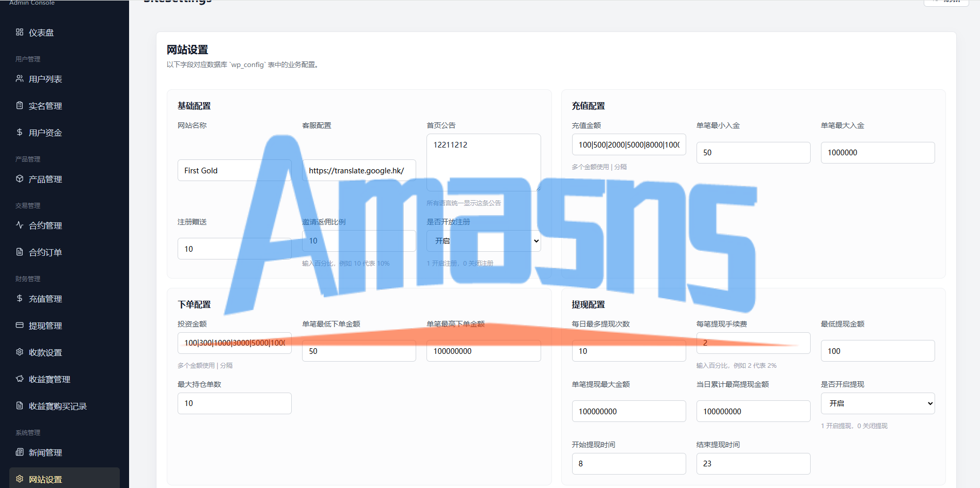
Task: Click the 网站名称 field with First Gold
Action: [234, 170]
